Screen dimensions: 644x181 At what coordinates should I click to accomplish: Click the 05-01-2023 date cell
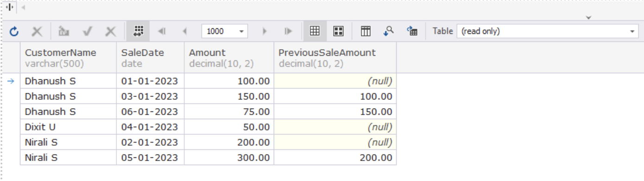150,157
